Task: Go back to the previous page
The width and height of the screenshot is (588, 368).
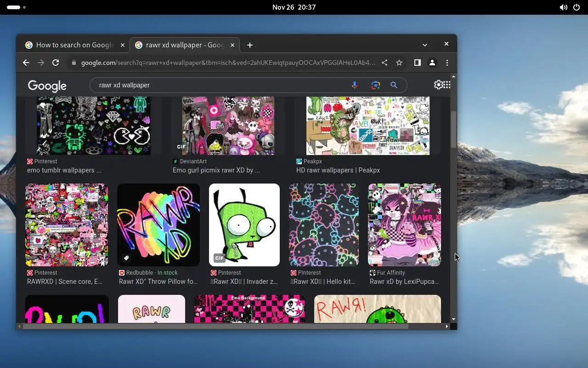Action: (26, 63)
